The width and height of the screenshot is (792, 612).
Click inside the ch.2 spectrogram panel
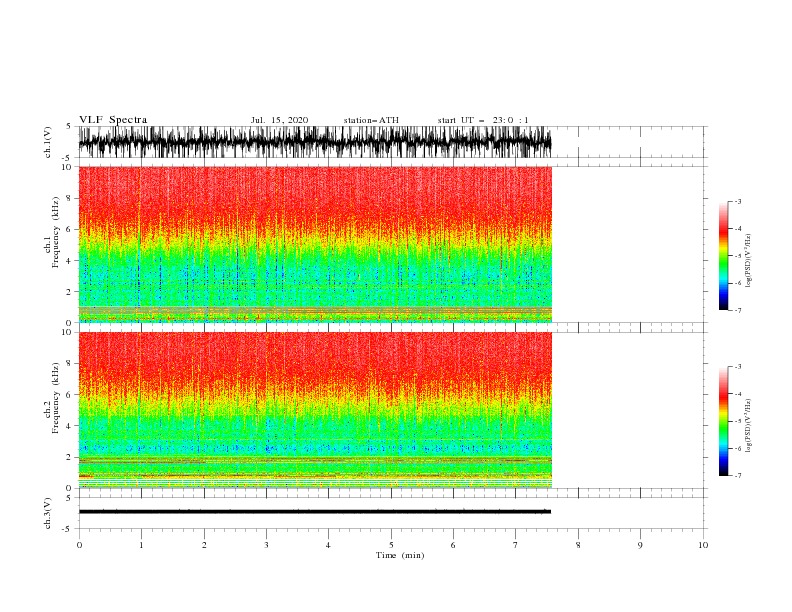tap(315, 410)
